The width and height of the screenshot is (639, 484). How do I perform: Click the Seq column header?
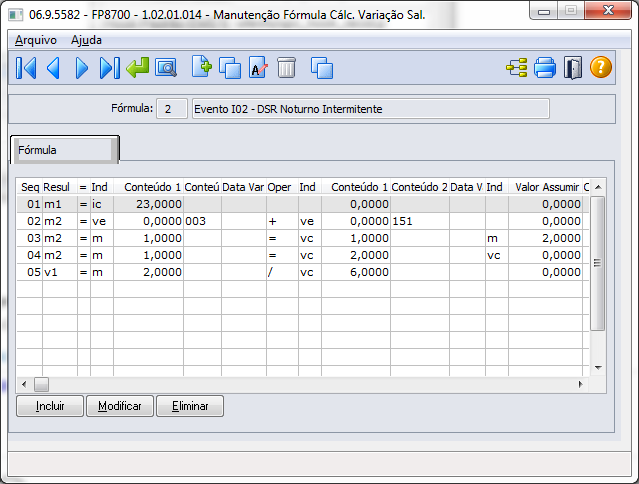click(30, 187)
